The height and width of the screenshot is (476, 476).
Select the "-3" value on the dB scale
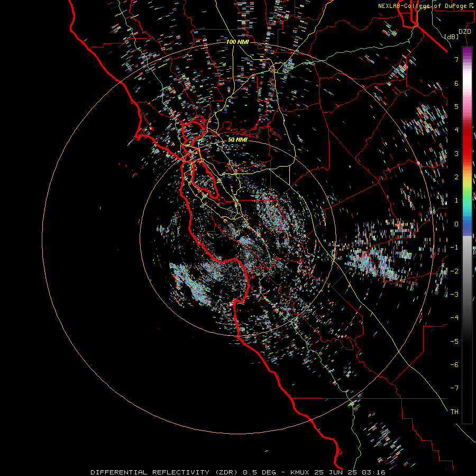point(454,294)
